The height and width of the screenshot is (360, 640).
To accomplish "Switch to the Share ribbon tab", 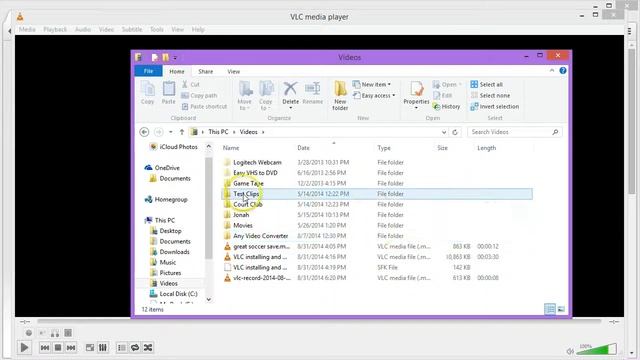I will 205,71.
